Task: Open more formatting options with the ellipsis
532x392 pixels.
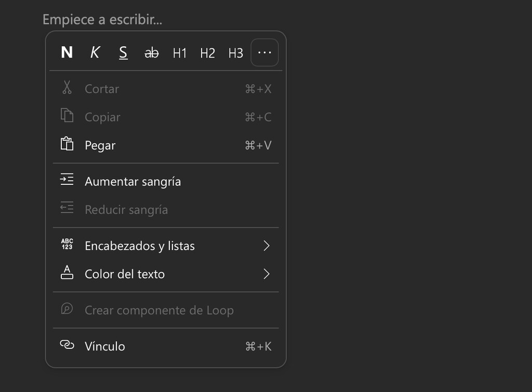Action: coord(264,52)
